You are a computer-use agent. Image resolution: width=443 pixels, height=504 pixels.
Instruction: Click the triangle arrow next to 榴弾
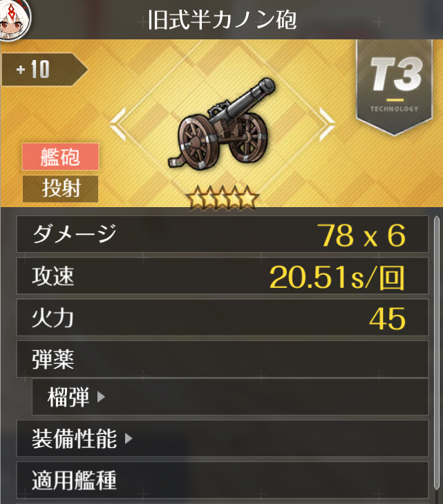(x=101, y=397)
